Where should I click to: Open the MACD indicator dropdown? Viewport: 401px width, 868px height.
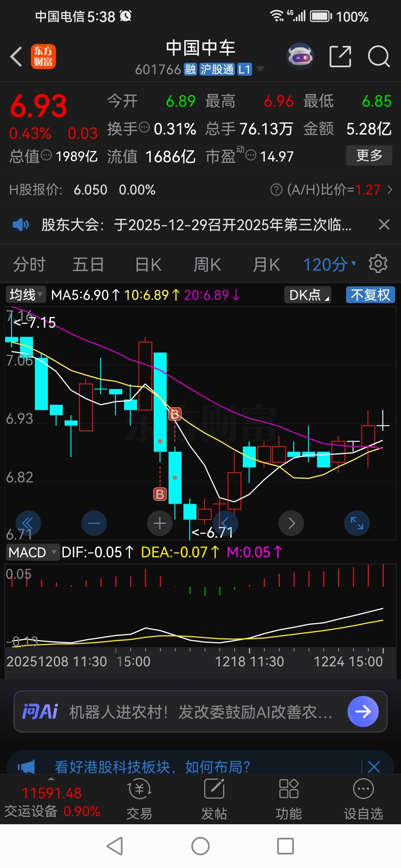[x=33, y=552]
